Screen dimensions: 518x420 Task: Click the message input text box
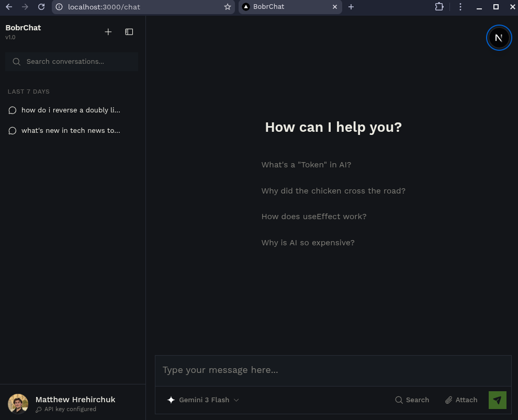[x=333, y=370]
